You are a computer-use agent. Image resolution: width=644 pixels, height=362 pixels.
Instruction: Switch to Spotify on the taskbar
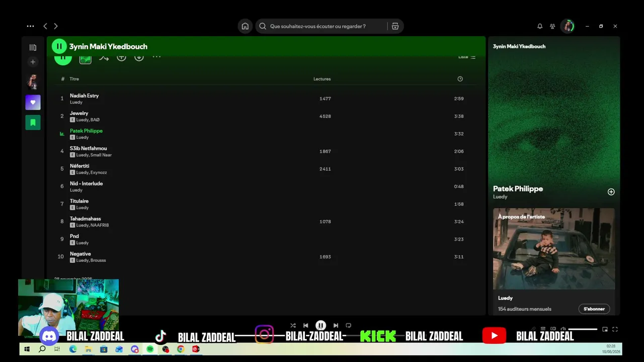(150, 349)
